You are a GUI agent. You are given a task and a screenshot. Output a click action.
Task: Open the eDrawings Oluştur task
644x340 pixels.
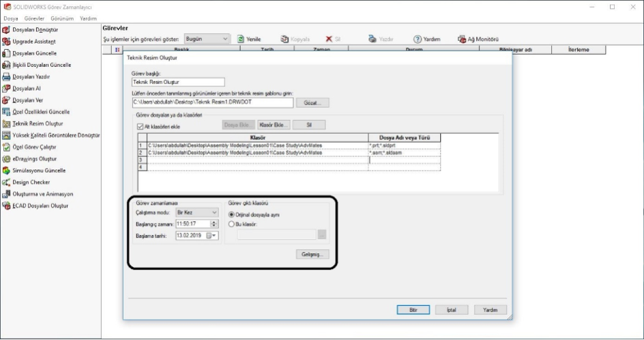point(6,158)
